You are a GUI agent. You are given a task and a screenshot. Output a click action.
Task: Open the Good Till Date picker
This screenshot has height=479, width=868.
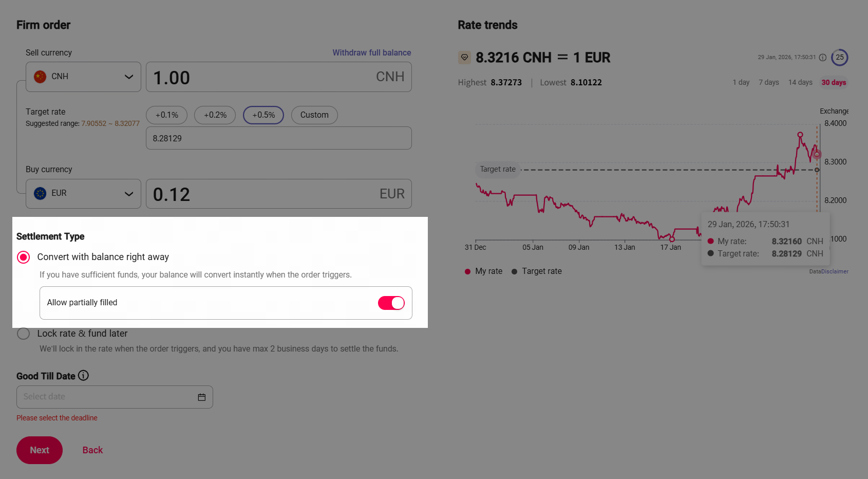tap(108, 397)
